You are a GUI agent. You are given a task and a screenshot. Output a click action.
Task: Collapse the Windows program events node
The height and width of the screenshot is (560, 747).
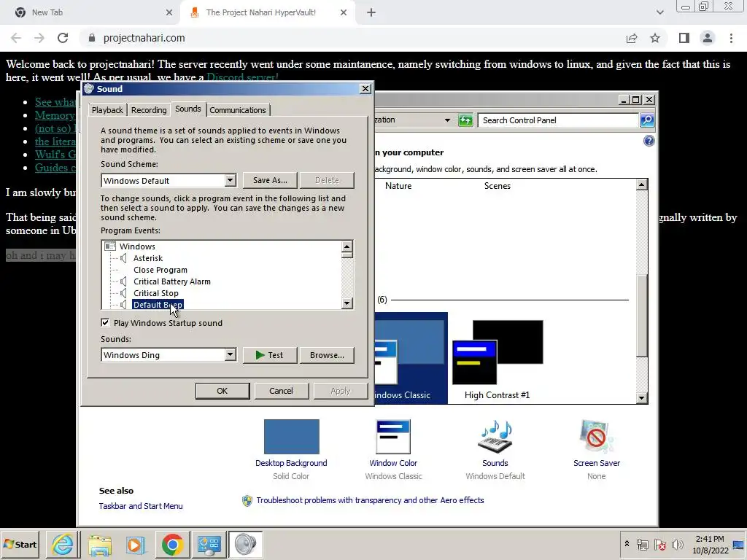[x=110, y=246]
